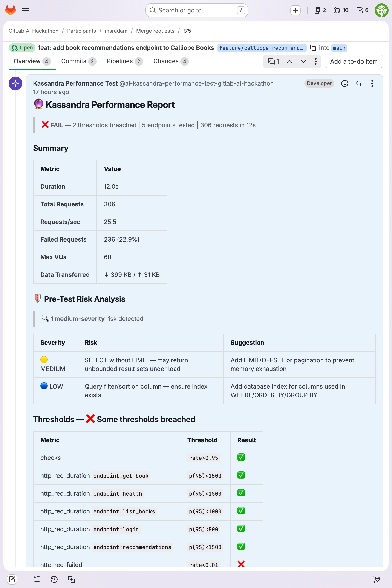Click the bottom-right Duo sparkle icon

pyautogui.click(x=377, y=579)
